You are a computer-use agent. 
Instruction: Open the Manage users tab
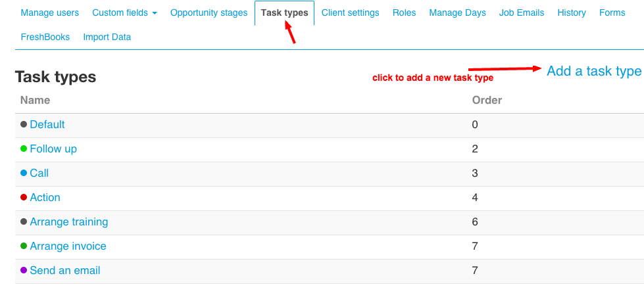pos(50,13)
